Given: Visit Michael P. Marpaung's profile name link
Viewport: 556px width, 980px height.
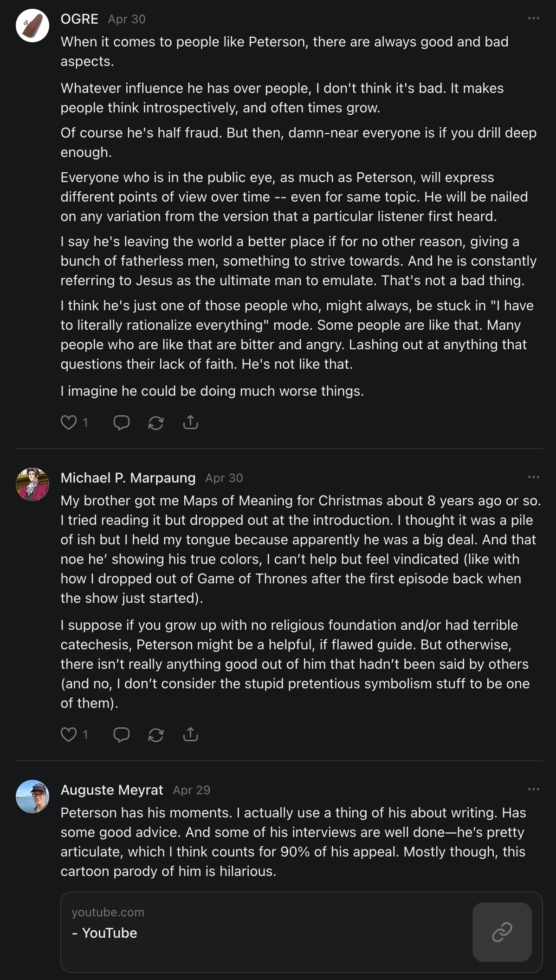Looking at the screenshot, I should point(128,478).
